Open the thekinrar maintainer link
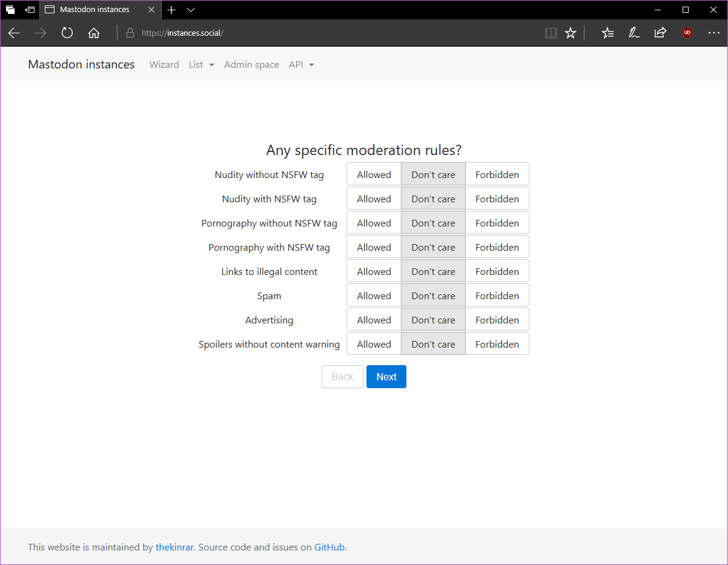728x565 pixels. tap(174, 547)
